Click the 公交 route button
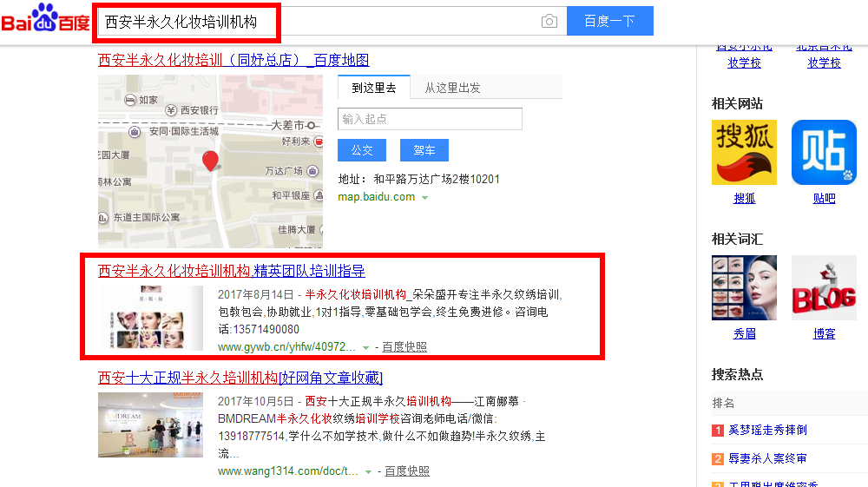 point(361,150)
